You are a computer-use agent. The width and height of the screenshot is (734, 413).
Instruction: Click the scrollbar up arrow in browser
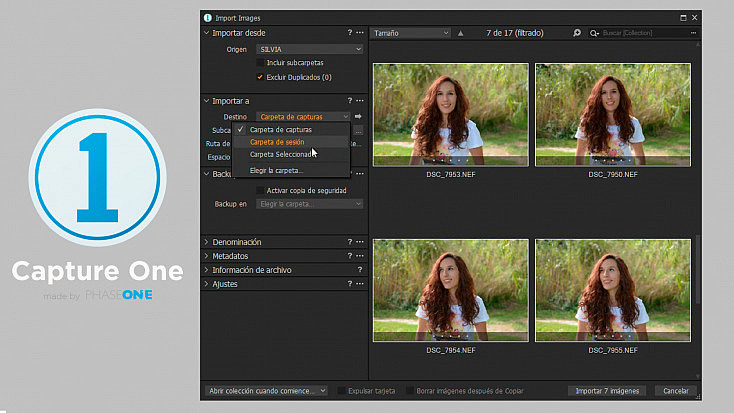click(x=698, y=45)
